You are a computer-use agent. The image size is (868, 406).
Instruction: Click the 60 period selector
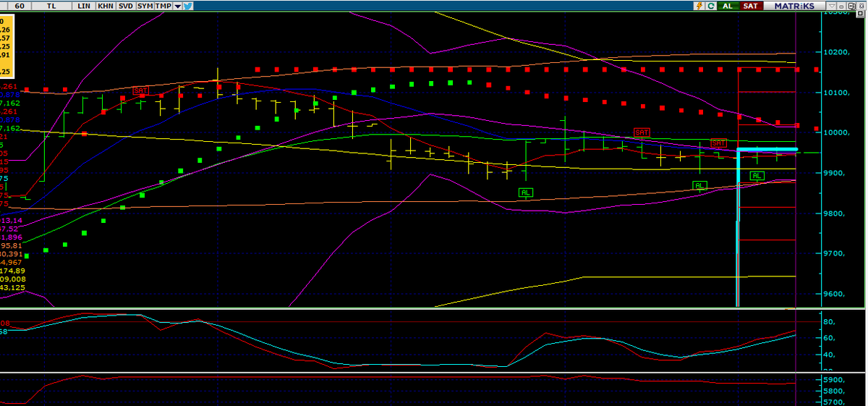click(20, 6)
